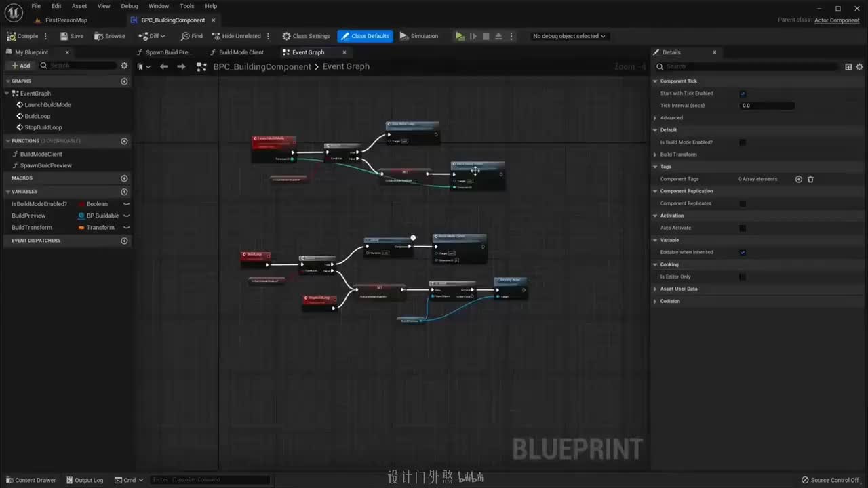Toggle Hide Unrelated nodes
The height and width of the screenshot is (488, 868).
(237, 36)
